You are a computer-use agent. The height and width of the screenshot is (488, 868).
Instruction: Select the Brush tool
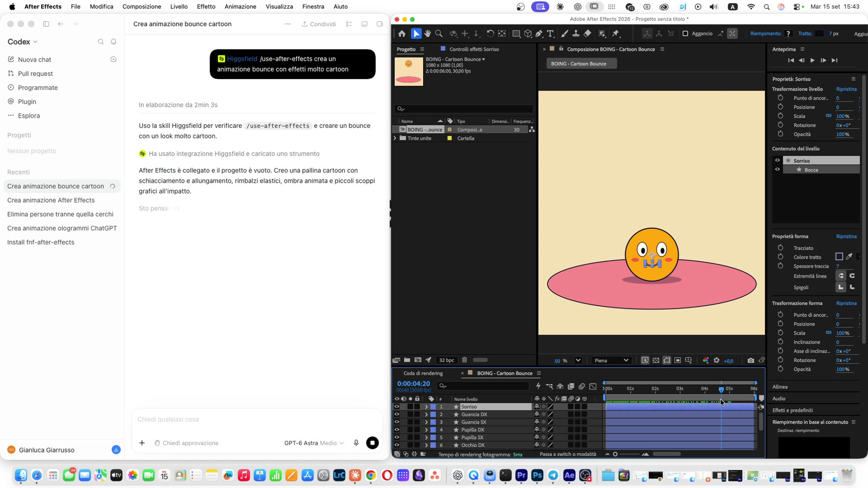click(565, 34)
